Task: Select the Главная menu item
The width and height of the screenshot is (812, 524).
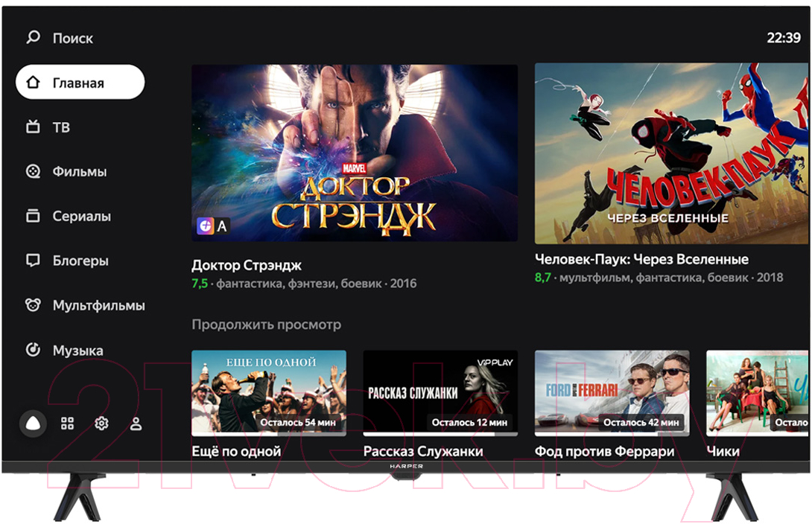Action: click(80, 82)
